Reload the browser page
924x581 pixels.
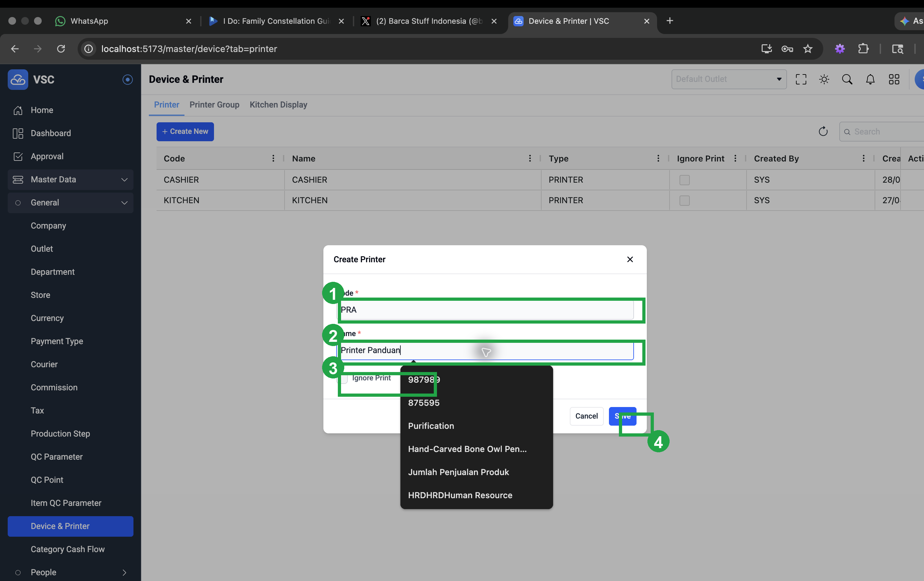[61, 49]
